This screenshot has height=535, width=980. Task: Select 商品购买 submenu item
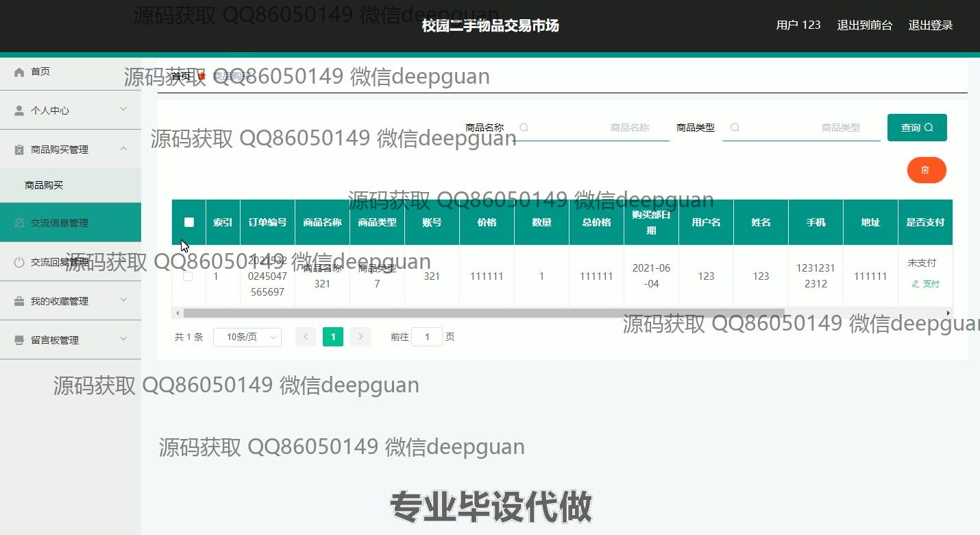44,185
